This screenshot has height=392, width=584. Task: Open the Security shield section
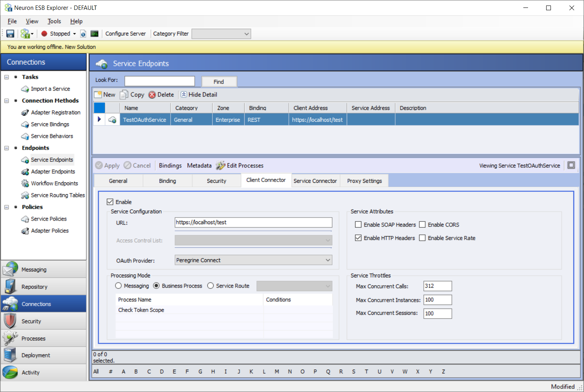point(43,321)
